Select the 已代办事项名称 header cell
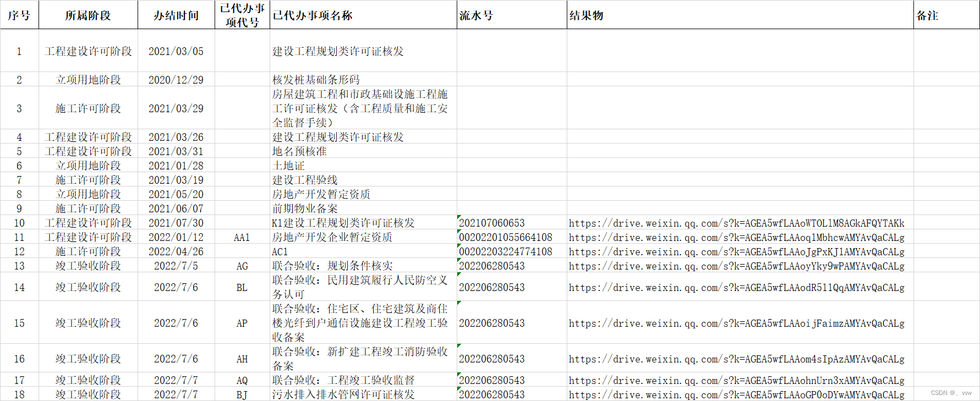Viewport: 980px width, 401px height. coord(363,15)
